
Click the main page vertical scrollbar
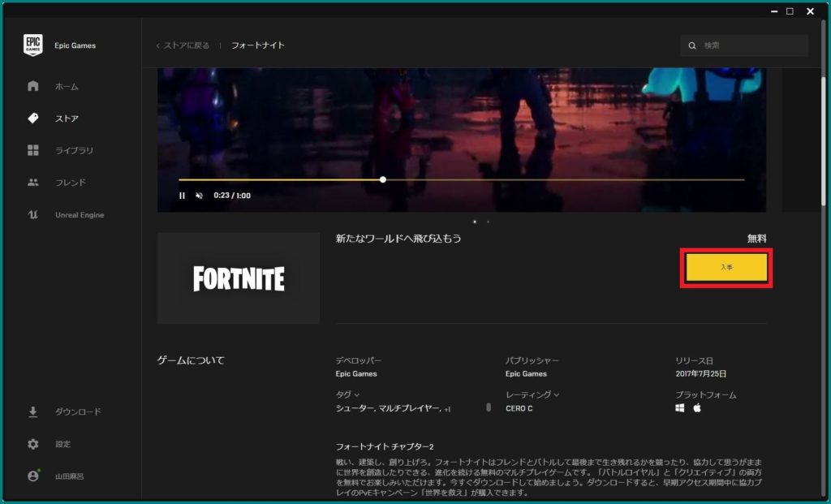[x=824, y=140]
